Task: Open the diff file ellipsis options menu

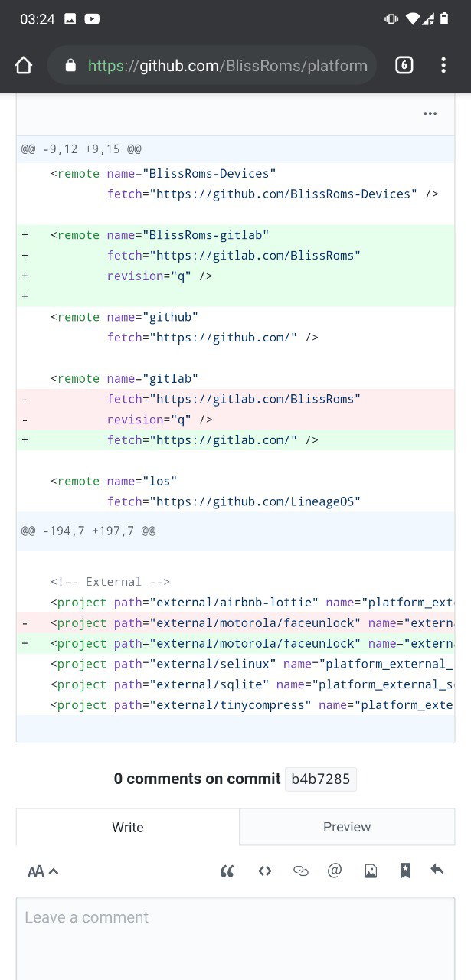Action: click(x=430, y=113)
